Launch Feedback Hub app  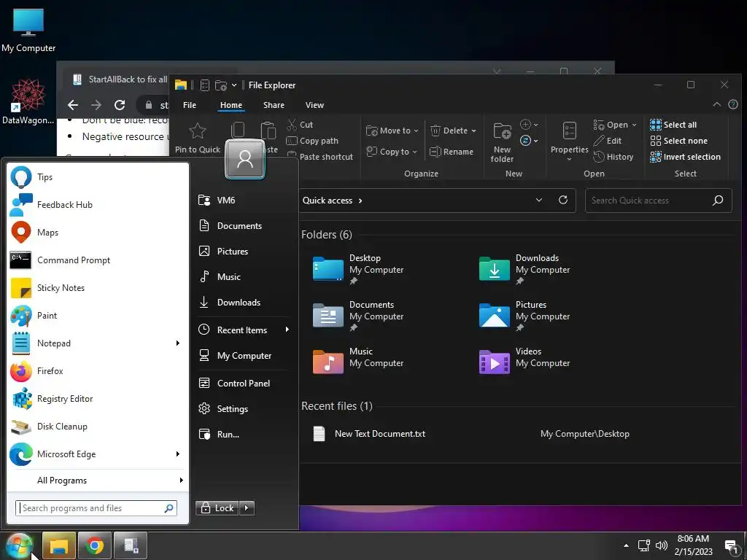click(98, 205)
